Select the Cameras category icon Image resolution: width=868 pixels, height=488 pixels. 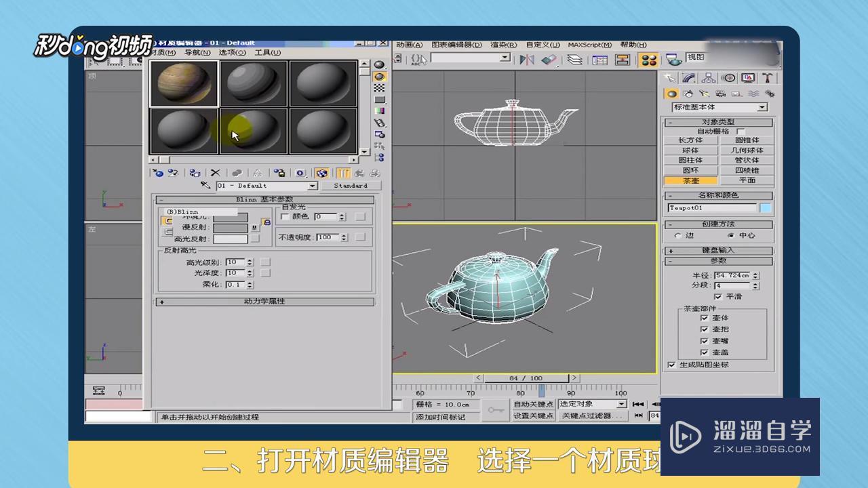tap(721, 94)
